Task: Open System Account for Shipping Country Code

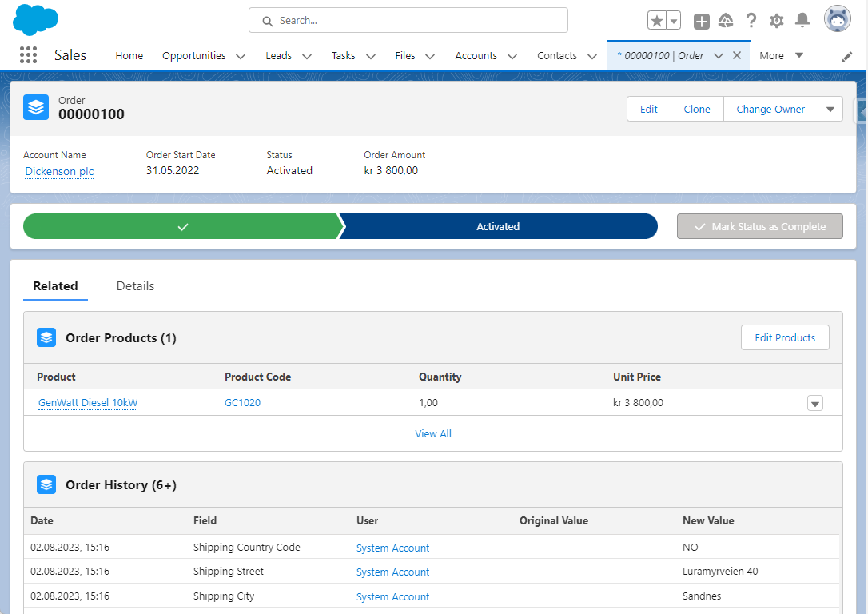Action: pyautogui.click(x=392, y=548)
